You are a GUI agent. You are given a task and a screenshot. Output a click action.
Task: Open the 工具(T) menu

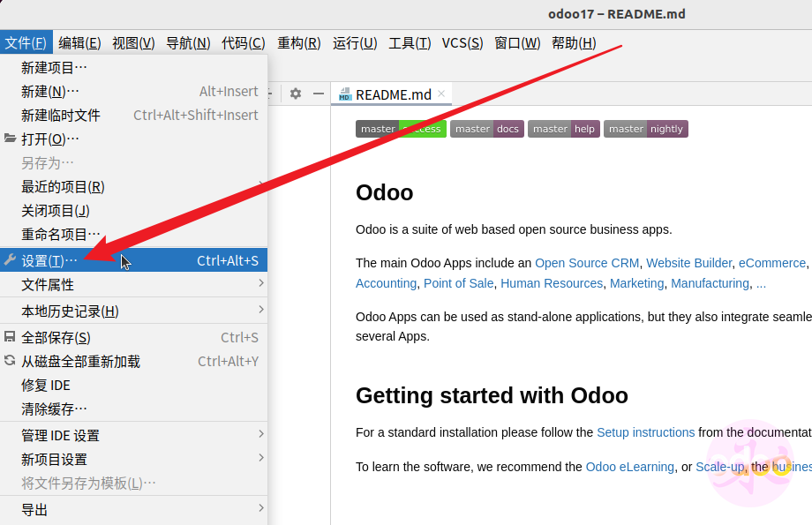click(410, 43)
